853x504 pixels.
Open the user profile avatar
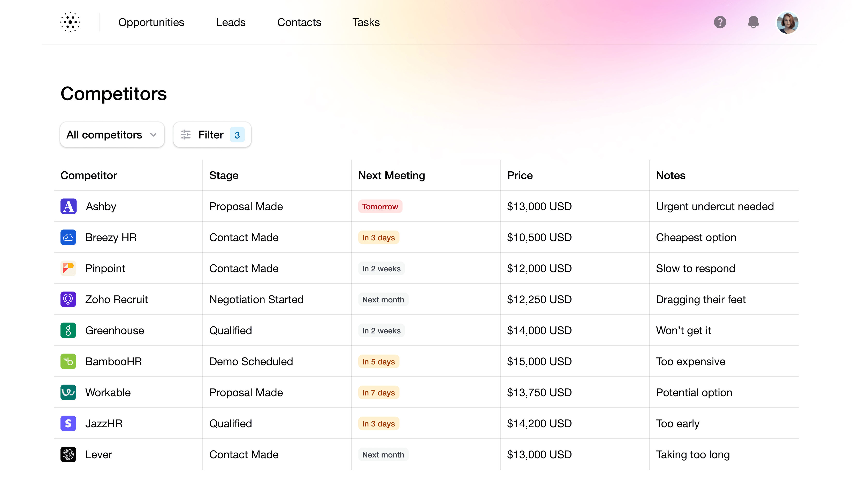pyautogui.click(x=788, y=22)
